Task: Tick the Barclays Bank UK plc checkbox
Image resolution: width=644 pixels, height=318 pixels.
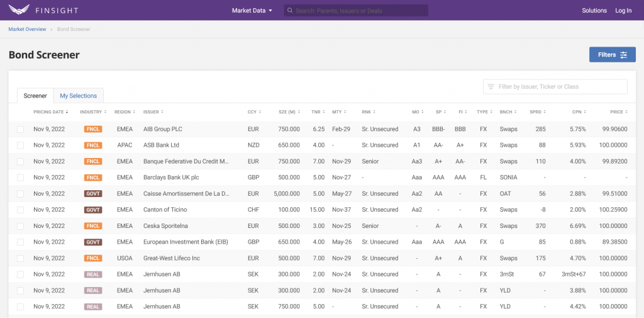Action: click(21, 178)
